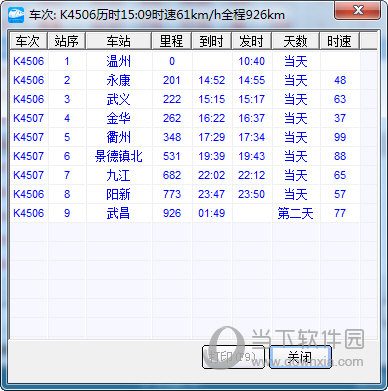388x391 pixels.
Task: Click departure time 16:37 at 金华
Action: click(252, 118)
